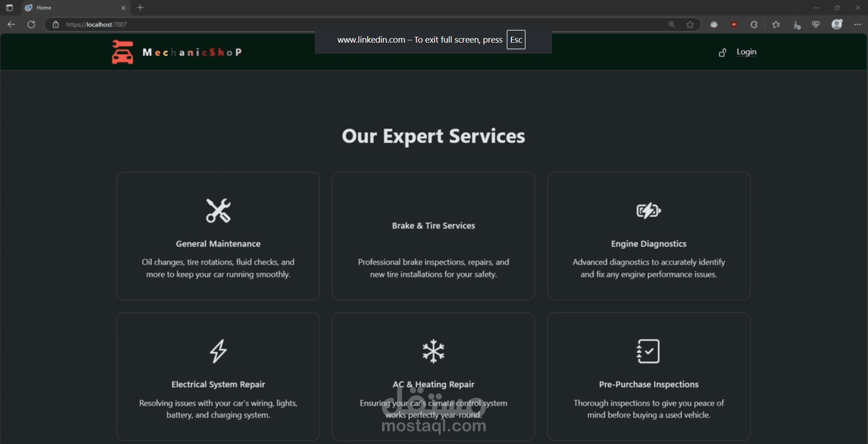Click the MechanicShop red car logo
This screenshot has width=868, height=444.
[x=122, y=52]
